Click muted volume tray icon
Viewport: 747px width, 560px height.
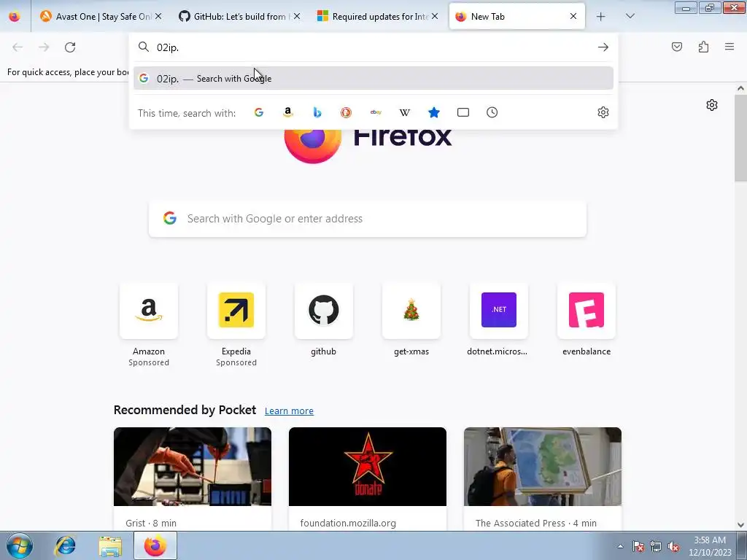pos(673,546)
